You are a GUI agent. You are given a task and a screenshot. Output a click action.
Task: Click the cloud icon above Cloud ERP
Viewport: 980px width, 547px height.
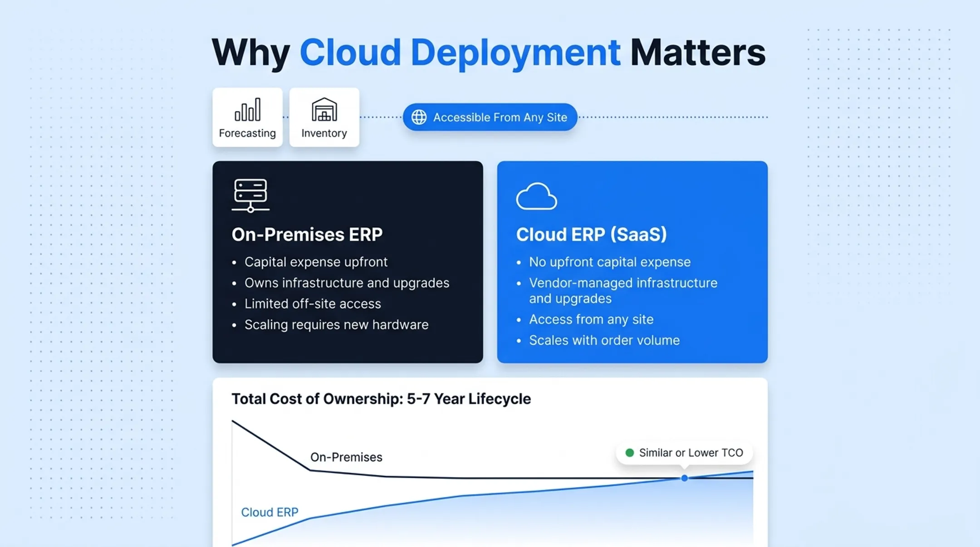(536, 196)
